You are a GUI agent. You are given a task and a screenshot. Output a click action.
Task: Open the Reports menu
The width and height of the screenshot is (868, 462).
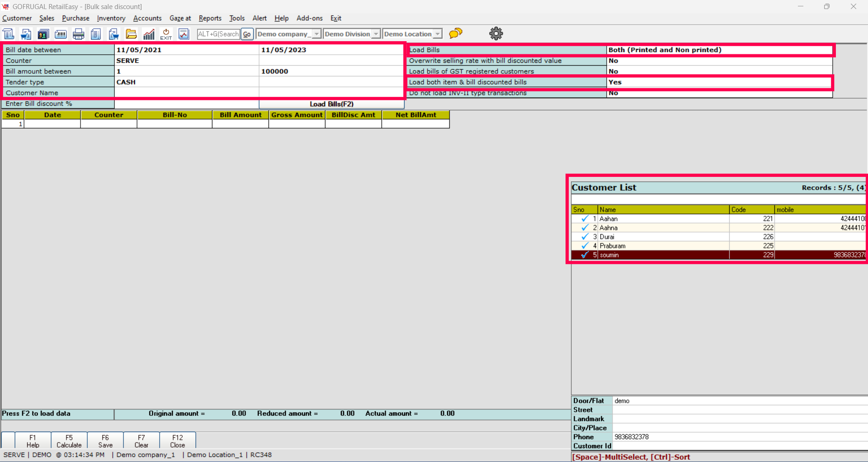tap(210, 18)
